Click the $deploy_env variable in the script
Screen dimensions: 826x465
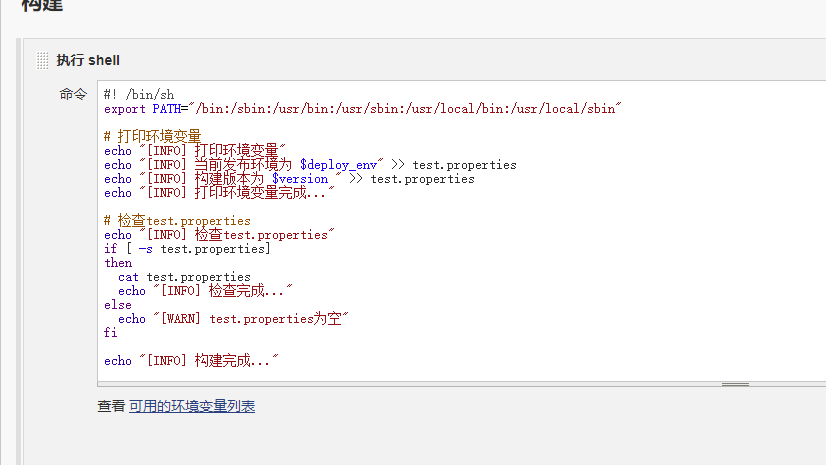pos(343,164)
